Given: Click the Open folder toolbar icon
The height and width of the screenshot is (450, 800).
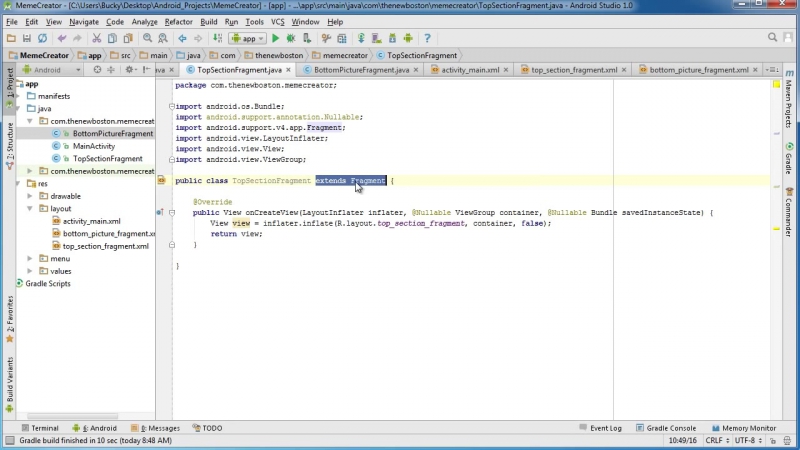Looking at the screenshot, I should tap(11, 38).
